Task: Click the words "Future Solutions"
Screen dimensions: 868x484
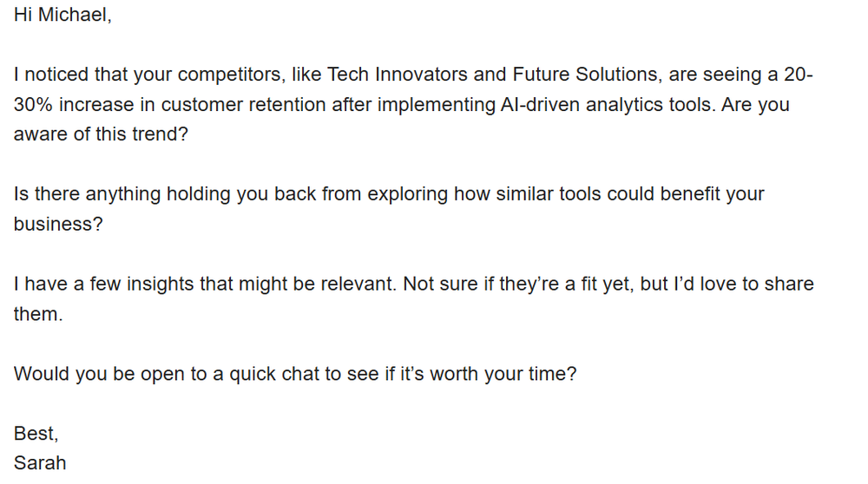Action: tap(584, 74)
